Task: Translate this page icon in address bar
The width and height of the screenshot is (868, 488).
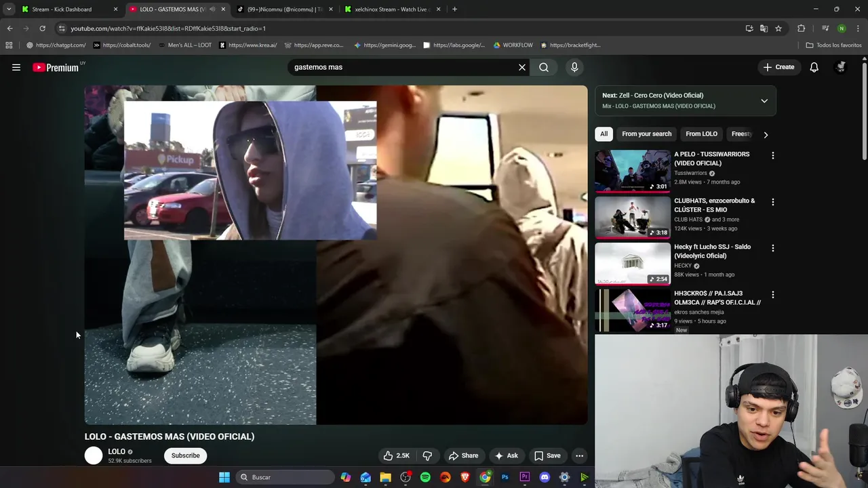Action: pos(764,28)
